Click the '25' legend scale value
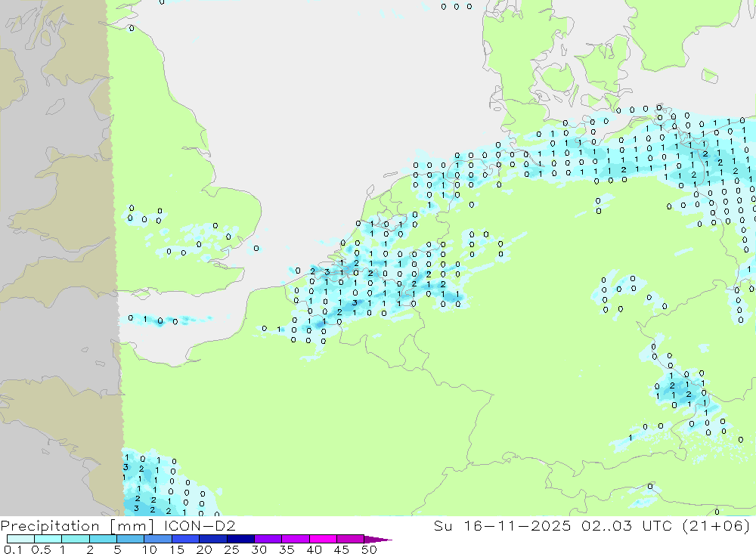The image size is (756, 554). [231, 549]
